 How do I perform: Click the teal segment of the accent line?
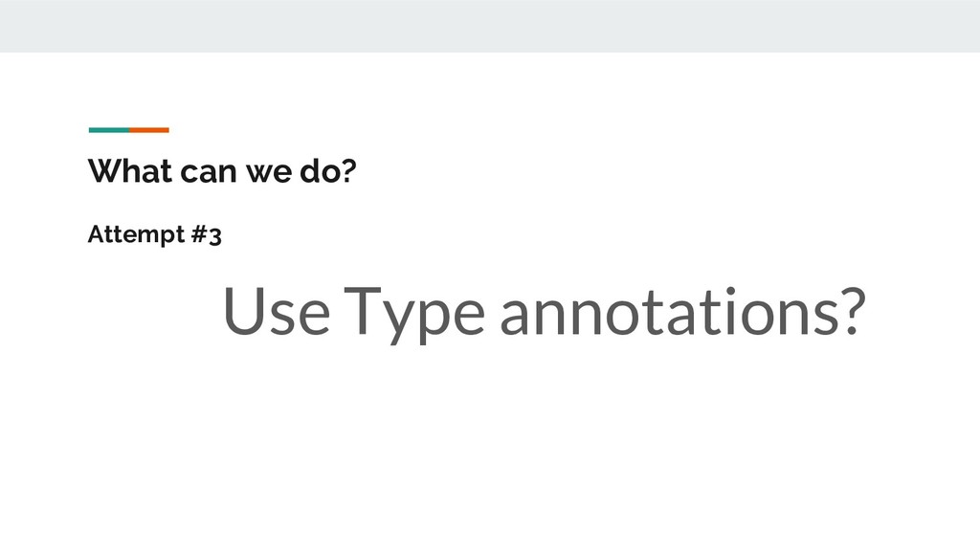coord(108,129)
